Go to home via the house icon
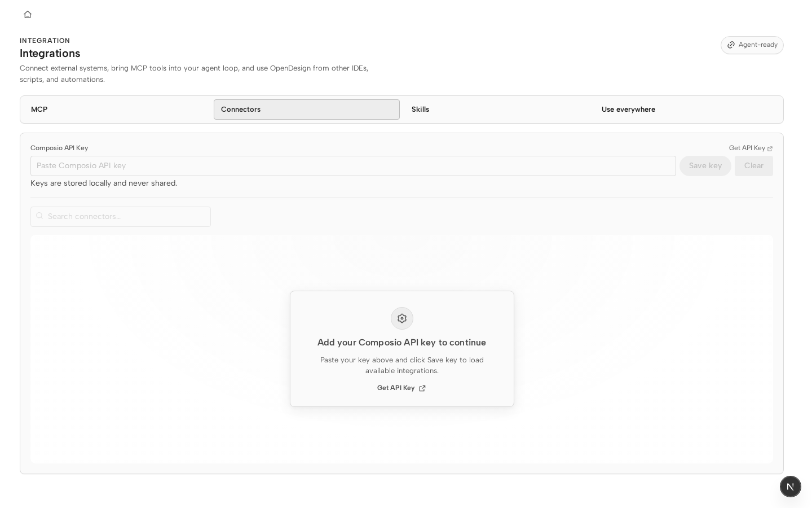Viewport: 812px width, 508px height. (x=28, y=15)
